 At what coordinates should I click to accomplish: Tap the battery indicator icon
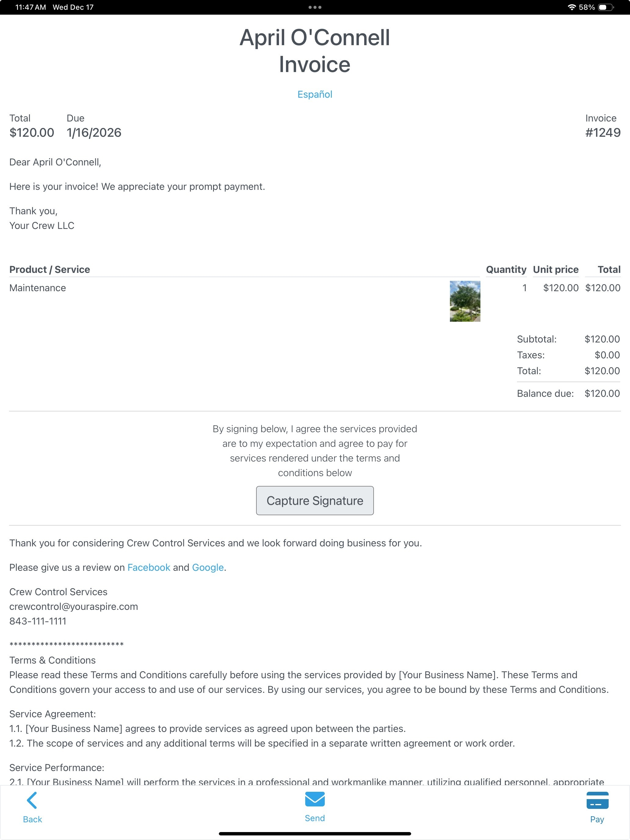click(x=606, y=7)
